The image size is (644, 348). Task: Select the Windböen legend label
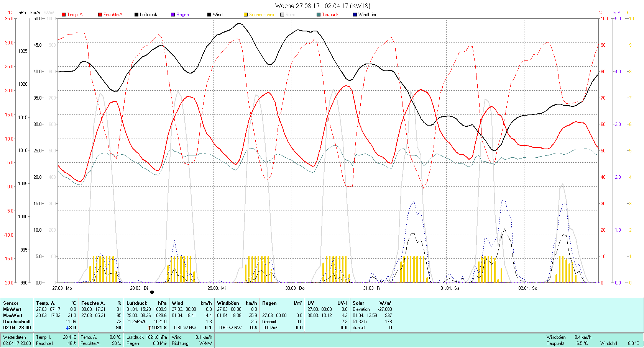368,15
